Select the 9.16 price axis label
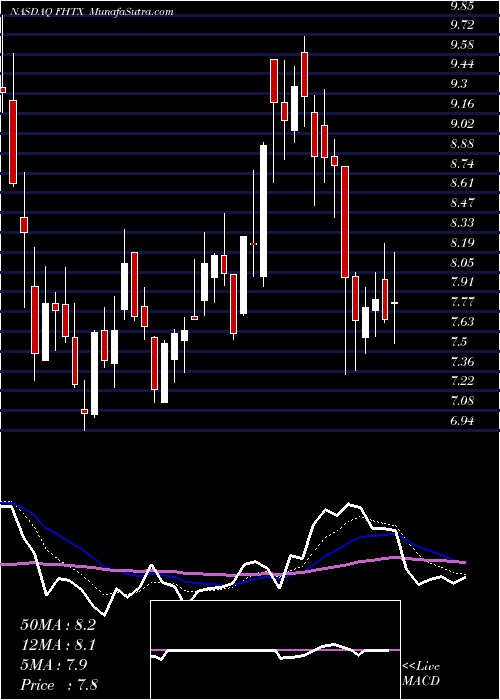The height and width of the screenshot is (700, 500). (461, 104)
